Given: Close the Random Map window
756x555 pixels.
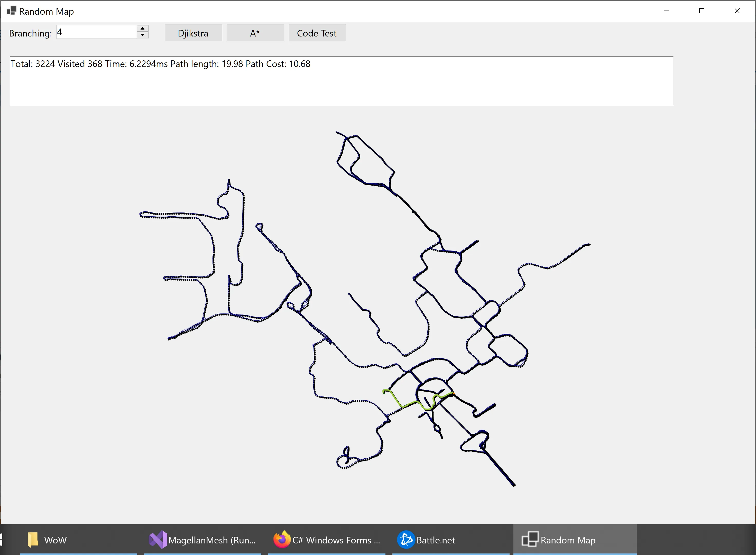Looking at the screenshot, I should tap(737, 11).
